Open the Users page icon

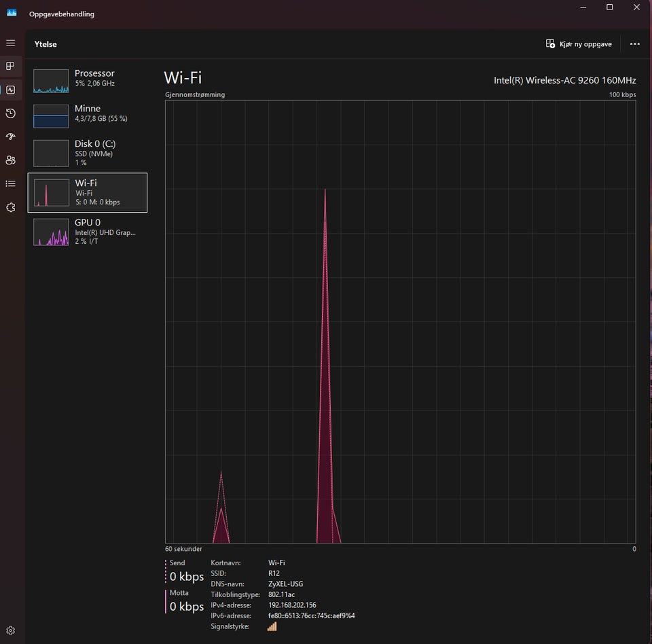(x=11, y=160)
